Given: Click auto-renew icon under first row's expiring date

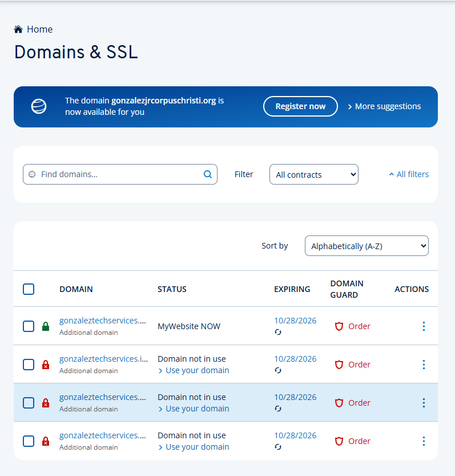Looking at the screenshot, I should coord(278,332).
